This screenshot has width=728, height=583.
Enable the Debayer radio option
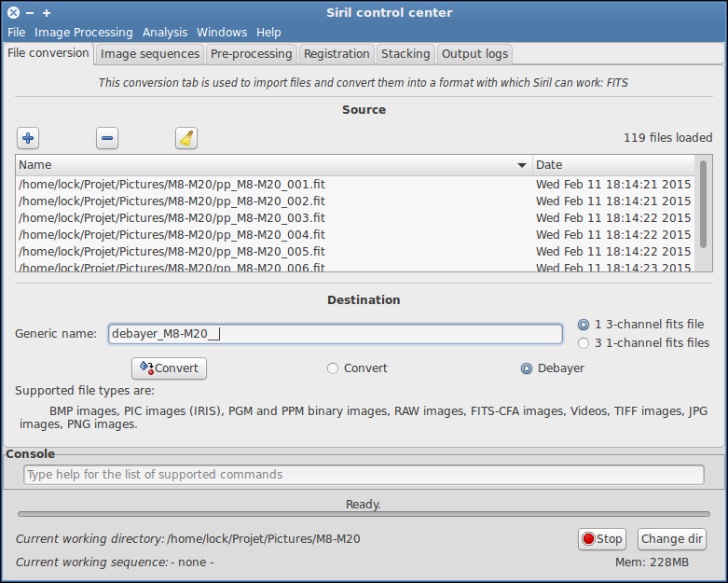click(x=528, y=368)
